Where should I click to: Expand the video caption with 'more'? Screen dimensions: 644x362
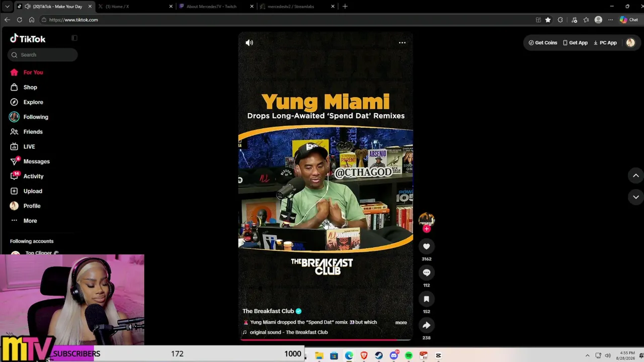point(401,322)
